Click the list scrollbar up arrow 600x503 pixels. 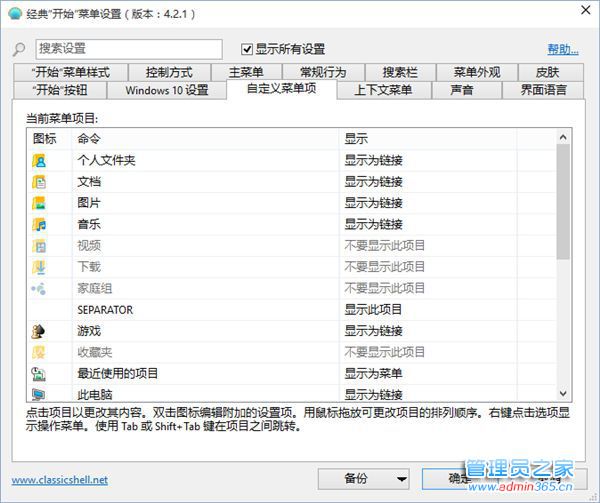click(563, 137)
